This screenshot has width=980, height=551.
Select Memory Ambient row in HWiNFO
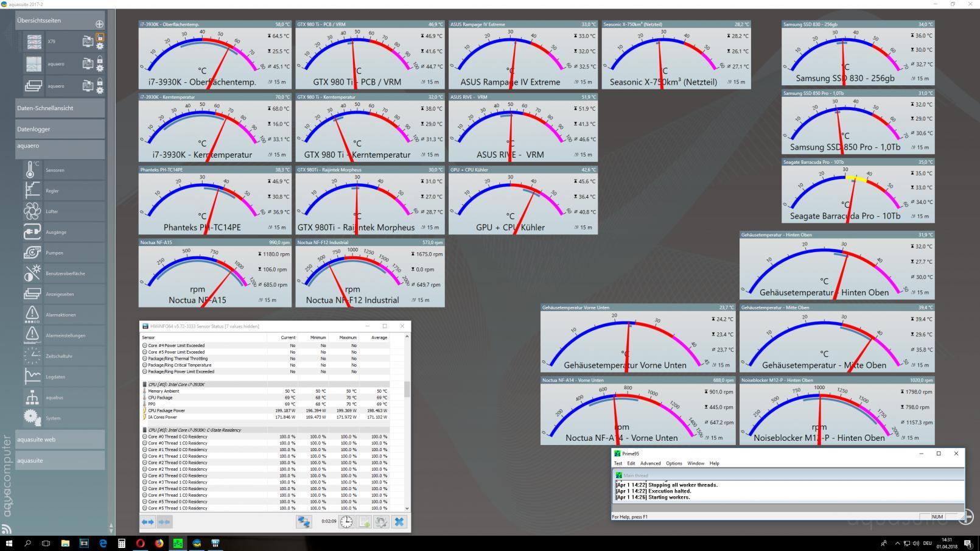pyautogui.click(x=265, y=391)
